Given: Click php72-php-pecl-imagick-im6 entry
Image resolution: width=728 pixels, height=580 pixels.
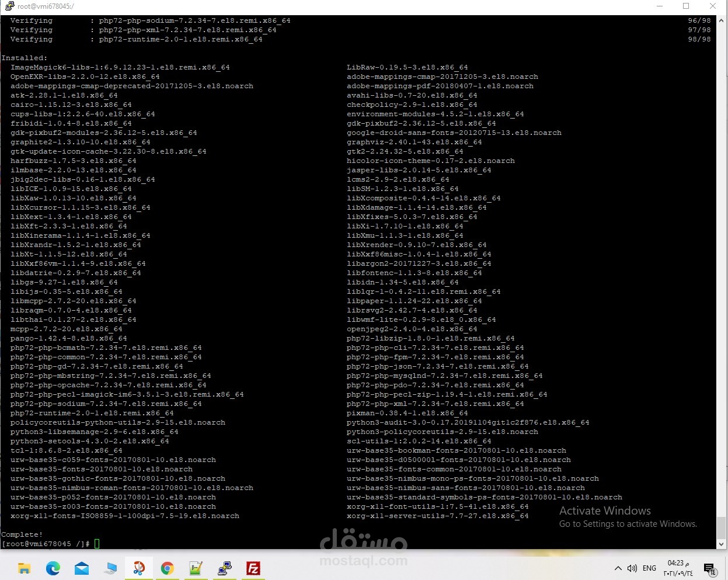Looking at the screenshot, I should [x=127, y=394].
